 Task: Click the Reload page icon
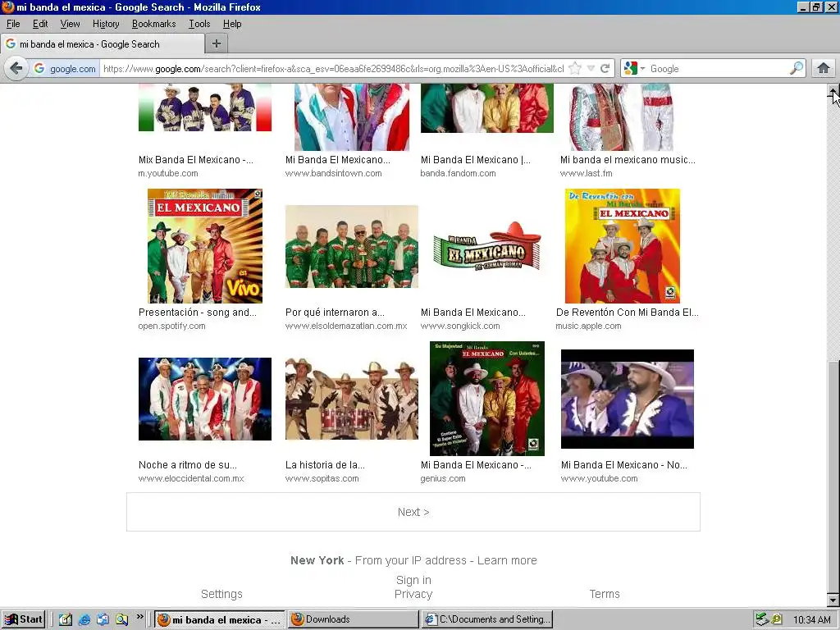[605, 69]
